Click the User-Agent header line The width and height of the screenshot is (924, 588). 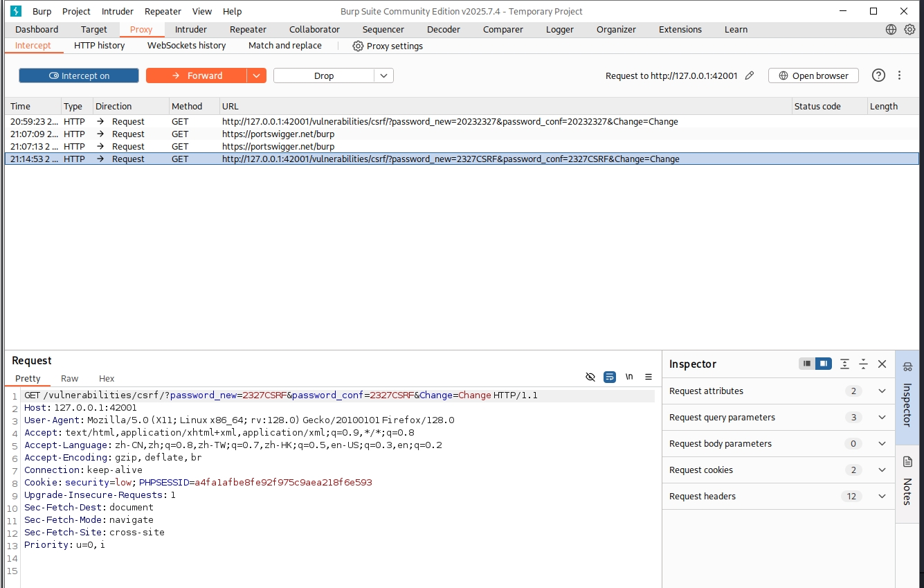[x=239, y=420]
